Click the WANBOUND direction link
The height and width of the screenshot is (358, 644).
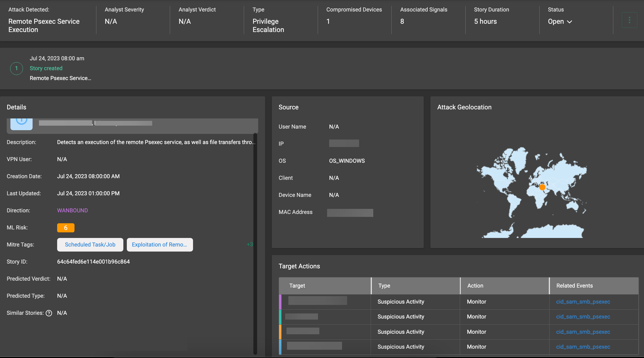click(72, 210)
